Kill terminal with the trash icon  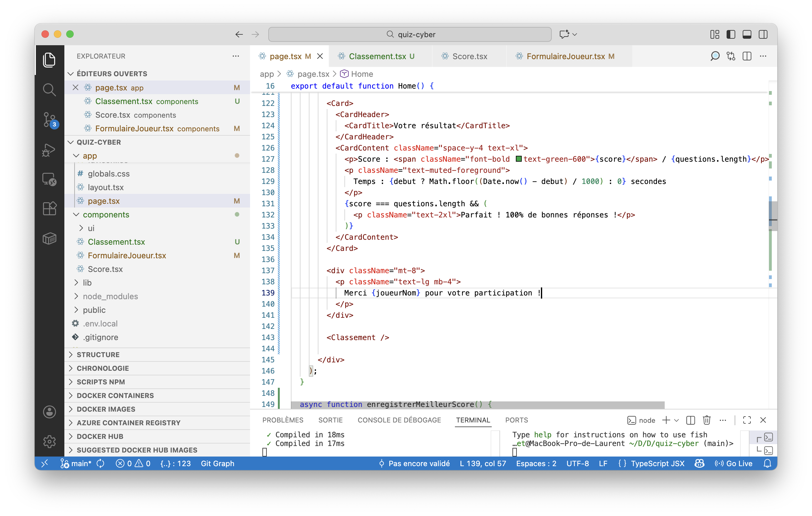coord(706,420)
